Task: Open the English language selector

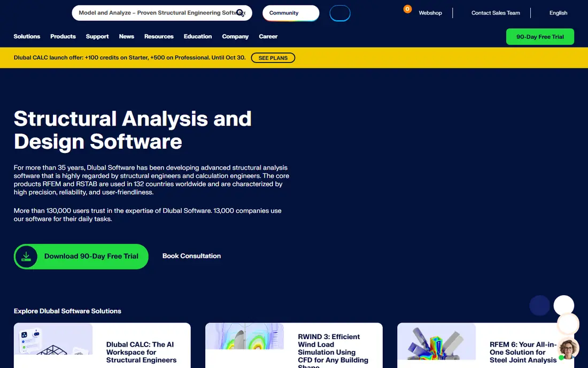Action: (558, 13)
